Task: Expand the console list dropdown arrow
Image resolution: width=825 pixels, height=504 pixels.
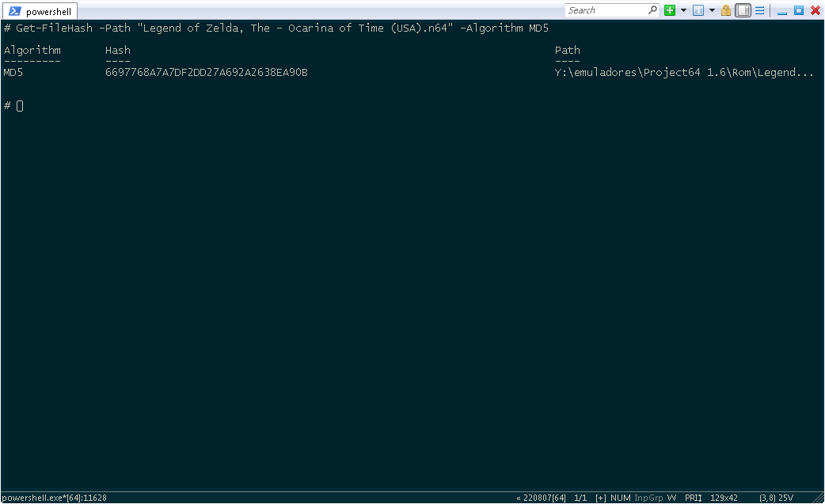Action: click(712, 10)
